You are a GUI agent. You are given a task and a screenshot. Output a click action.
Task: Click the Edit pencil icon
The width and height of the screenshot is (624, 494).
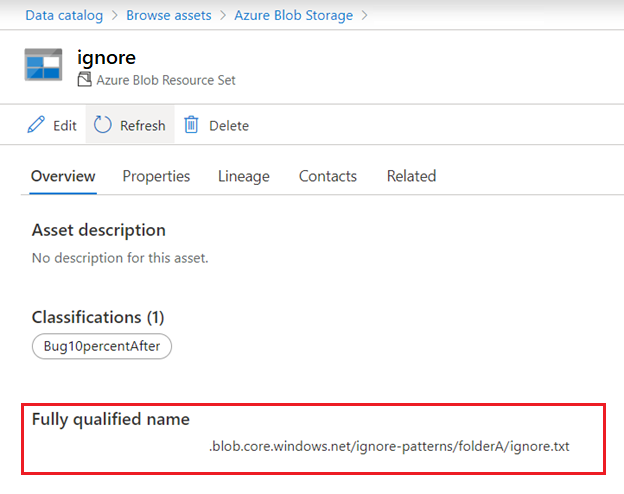point(37,125)
